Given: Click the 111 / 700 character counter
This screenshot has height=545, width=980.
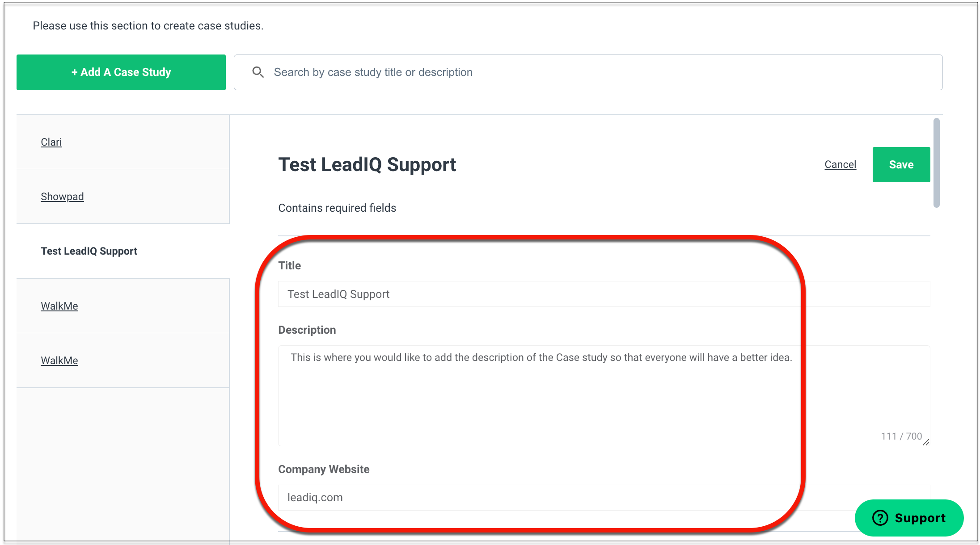Looking at the screenshot, I should click(x=901, y=436).
